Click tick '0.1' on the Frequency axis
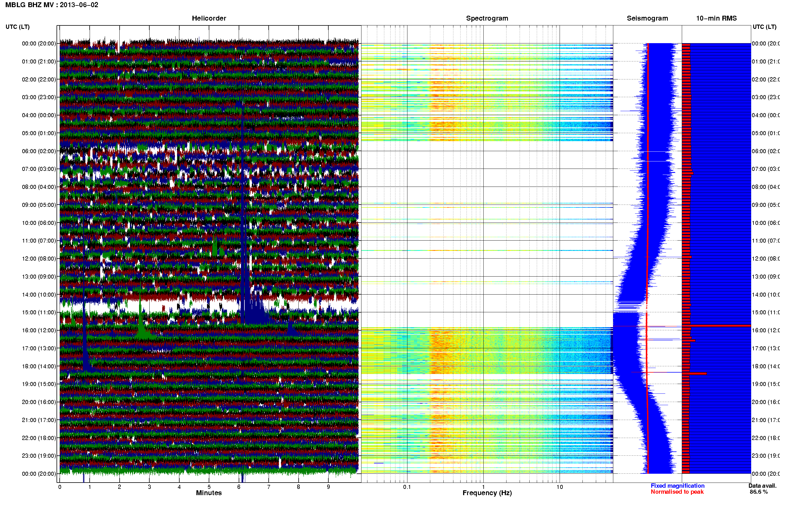Viewport: 812px width, 508px height. 407,487
